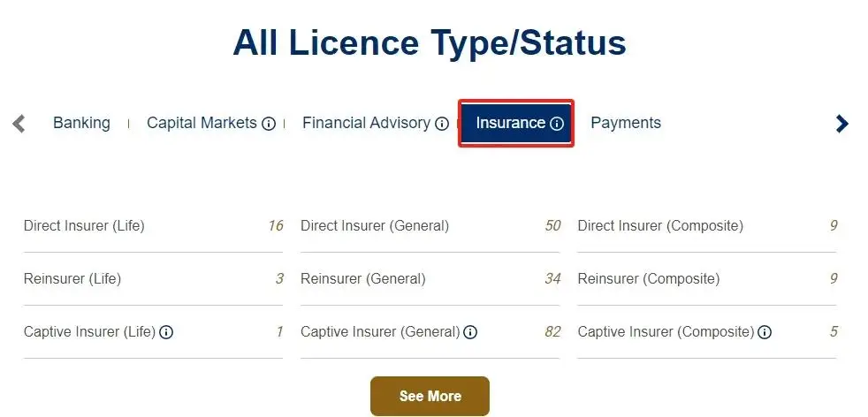This screenshot has height=417, width=868.
Task: Go to the Payments tab
Action: [626, 123]
